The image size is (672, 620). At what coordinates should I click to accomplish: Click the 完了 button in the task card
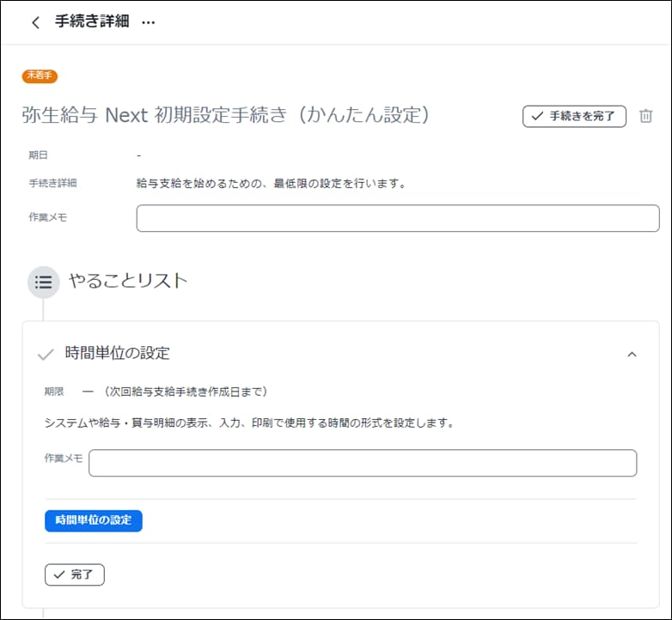tap(75, 574)
